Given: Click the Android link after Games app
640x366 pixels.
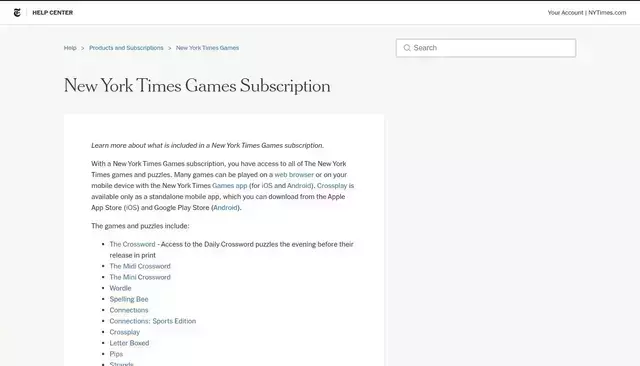Looking at the screenshot, I should (299, 186).
